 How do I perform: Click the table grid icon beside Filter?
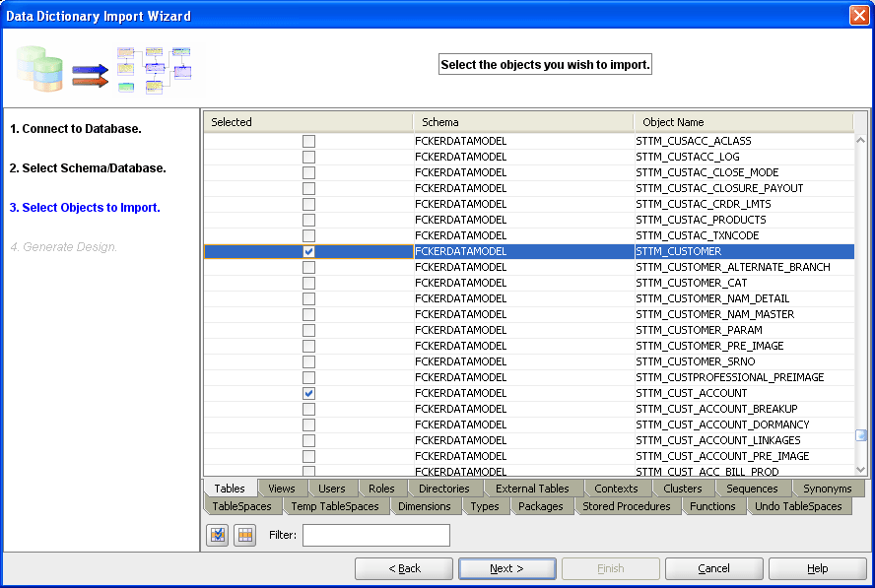(x=245, y=535)
